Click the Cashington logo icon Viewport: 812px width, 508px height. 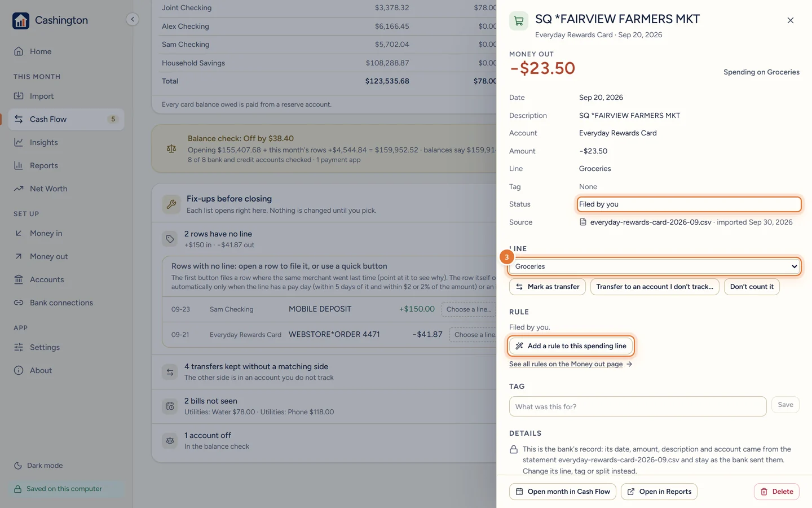[x=21, y=21]
